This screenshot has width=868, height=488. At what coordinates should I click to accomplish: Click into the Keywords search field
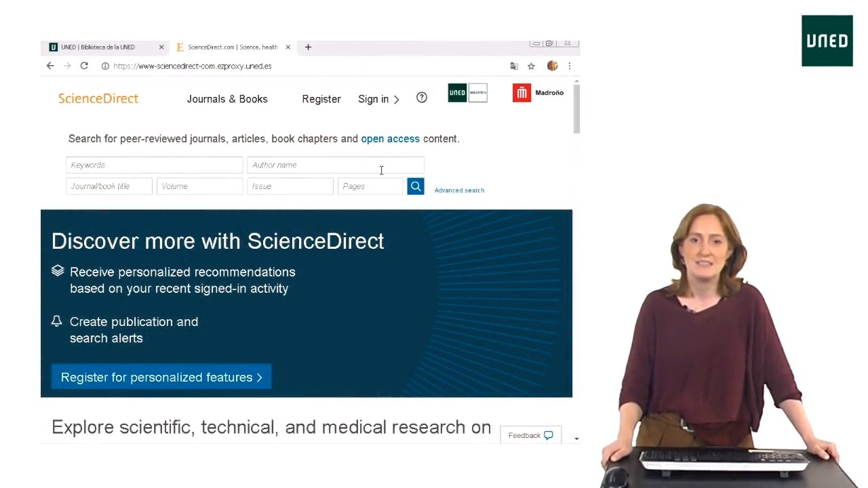click(x=154, y=165)
